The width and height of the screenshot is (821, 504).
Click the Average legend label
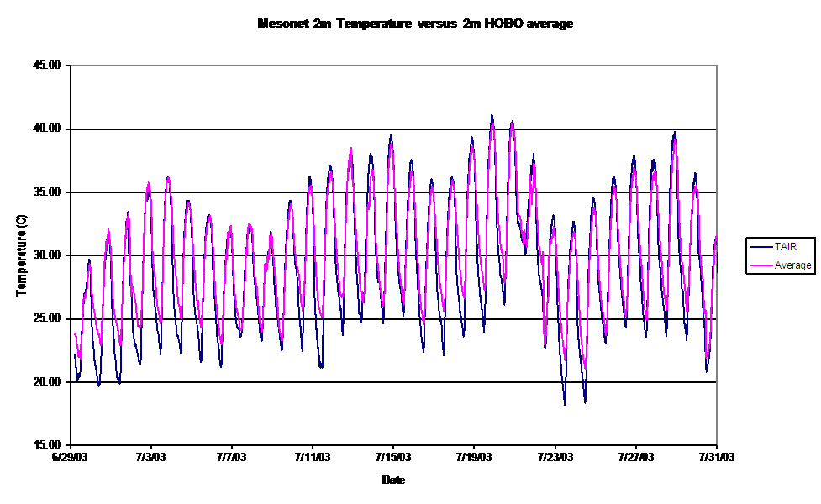793,265
